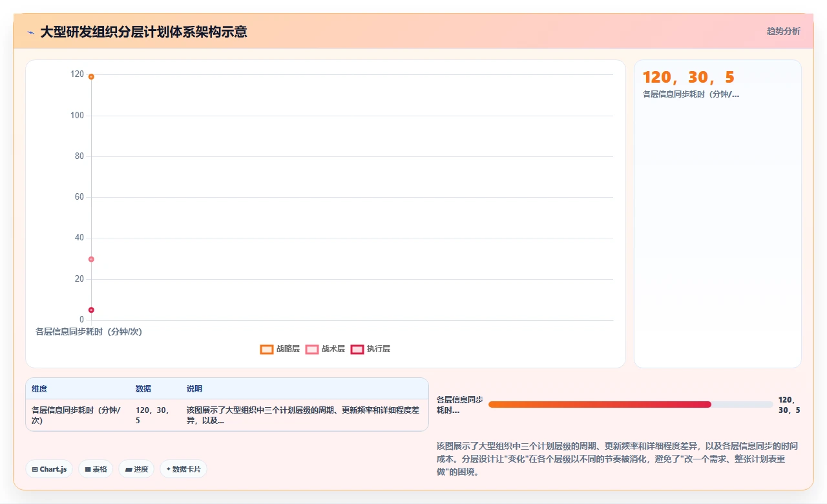
Task: Click the Chart.js tag
Action: point(49,469)
